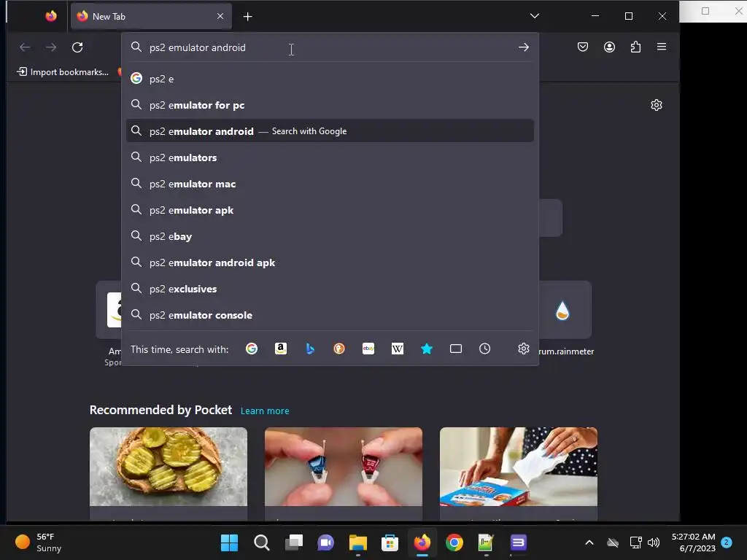Select suggestion 'ps2 emulator apk'
This screenshot has height=560, width=747.
tap(330, 210)
